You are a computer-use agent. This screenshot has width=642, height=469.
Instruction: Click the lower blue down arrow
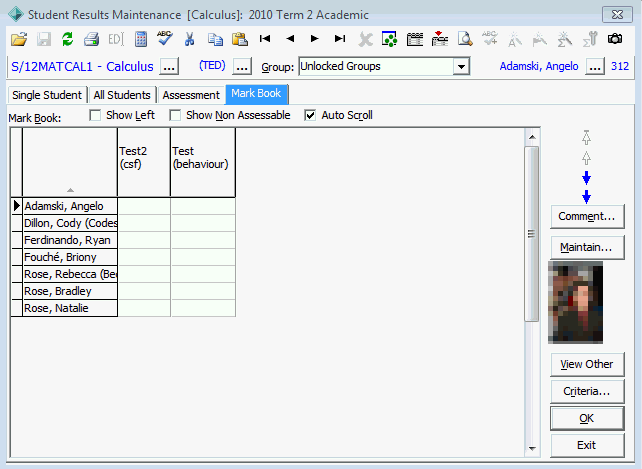click(586, 197)
